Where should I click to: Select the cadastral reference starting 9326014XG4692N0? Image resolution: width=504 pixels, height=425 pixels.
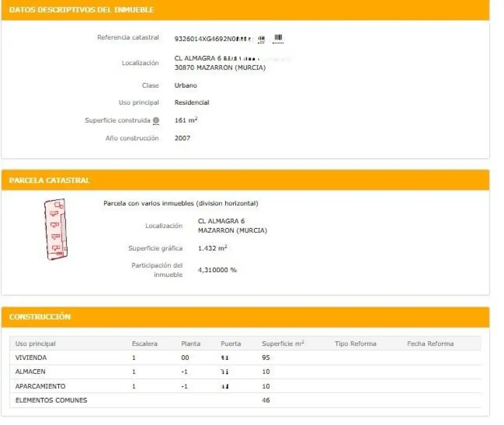pos(213,39)
